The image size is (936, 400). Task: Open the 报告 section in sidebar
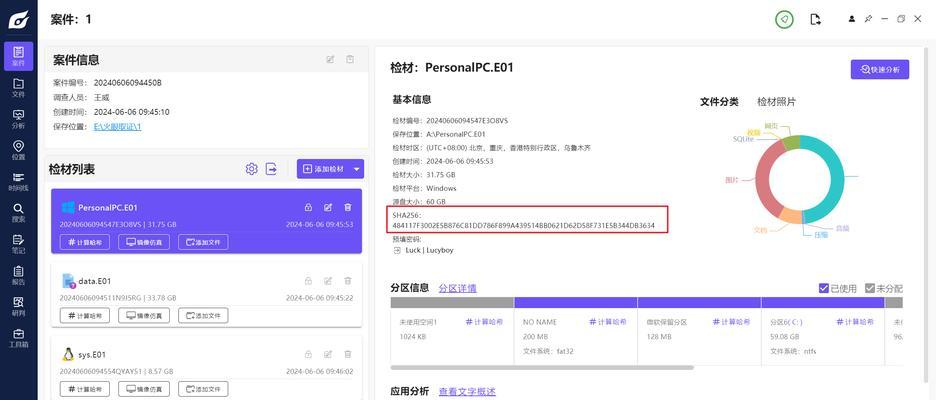tap(19, 275)
